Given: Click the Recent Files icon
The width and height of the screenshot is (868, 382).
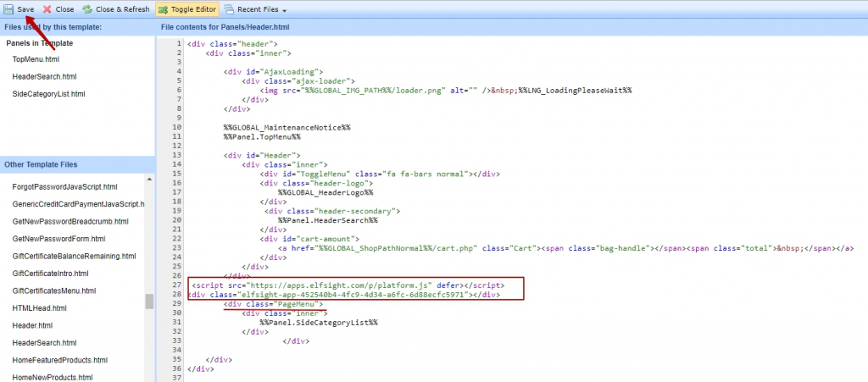Looking at the screenshot, I should 229,9.
